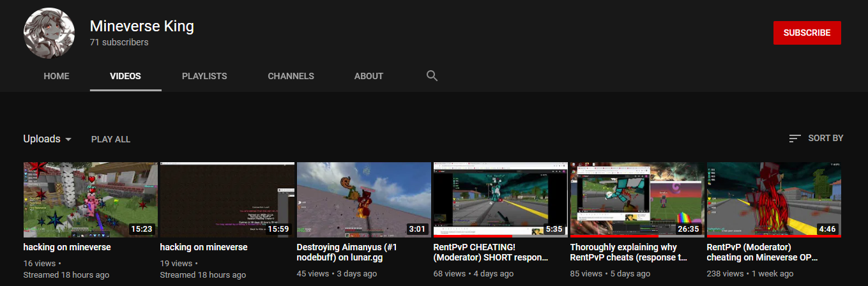Click the 71 subscribers text
The width and height of the screenshot is (868, 286).
coord(119,42)
